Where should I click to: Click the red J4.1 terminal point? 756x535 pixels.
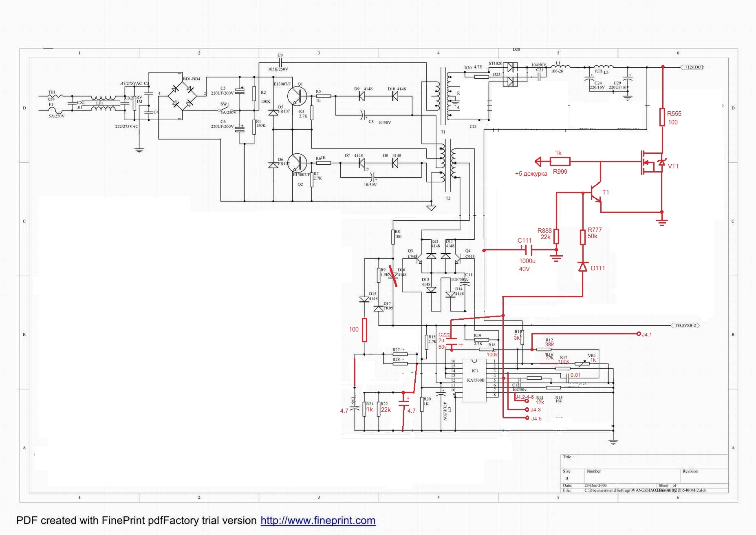[639, 334]
